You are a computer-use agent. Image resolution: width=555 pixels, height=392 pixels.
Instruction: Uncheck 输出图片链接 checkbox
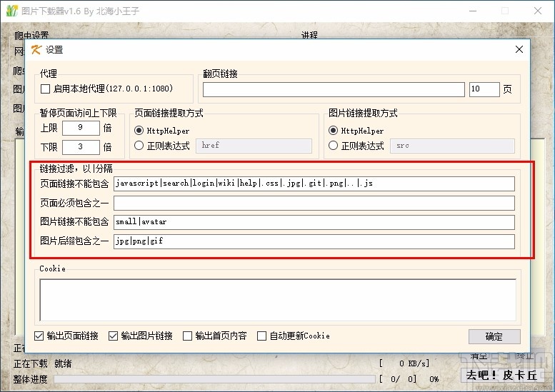[114, 336]
